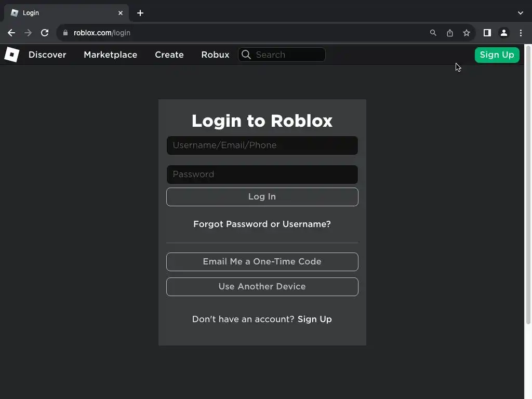Focus the Password field
The width and height of the screenshot is (532, 399).
coord(262,175)
